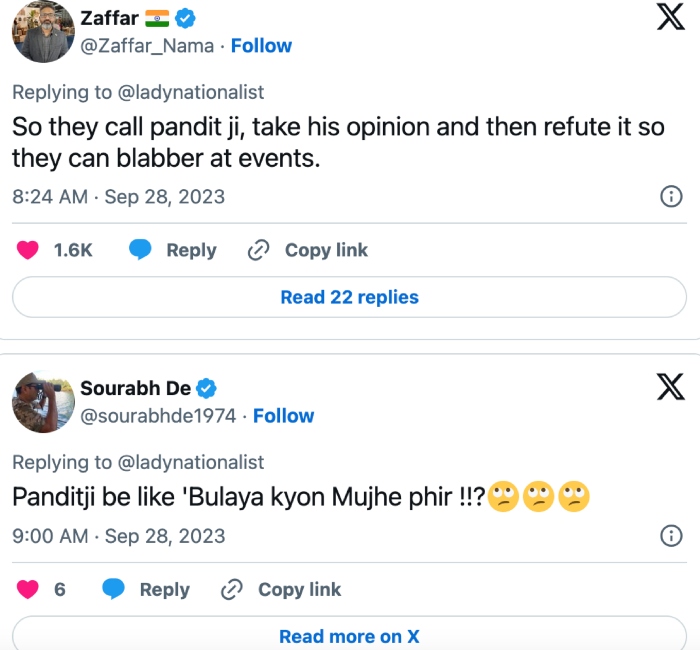Open Read more on X

click(349, 636)
